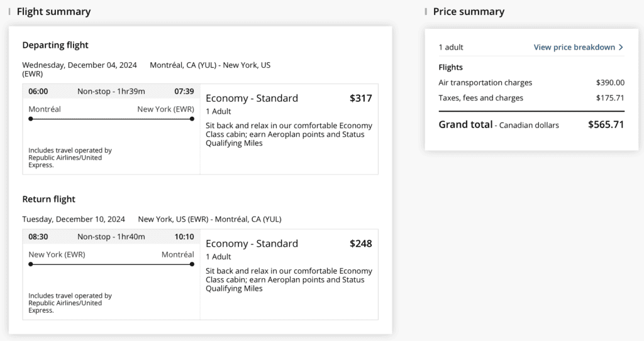Expand price breakdown chevron arrow
This screenshot has height=341, width=644.
(x=621, y=47)
